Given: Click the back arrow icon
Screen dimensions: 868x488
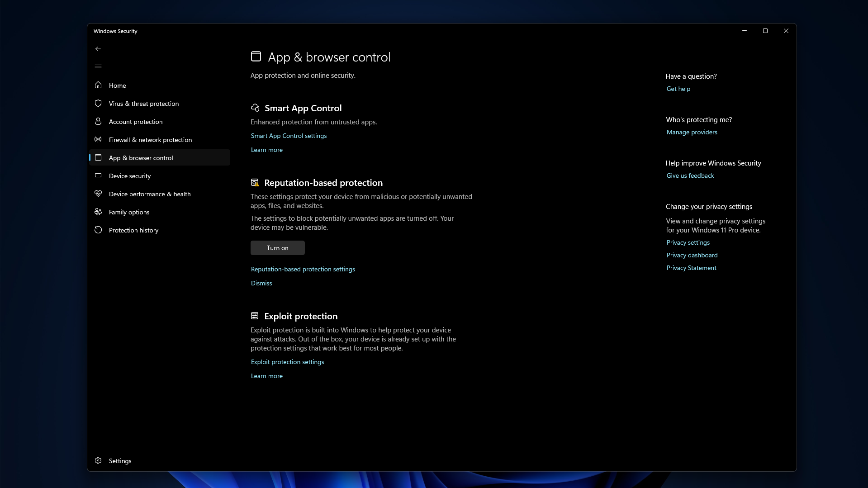Looking at the screenshot, I should 98,49.
